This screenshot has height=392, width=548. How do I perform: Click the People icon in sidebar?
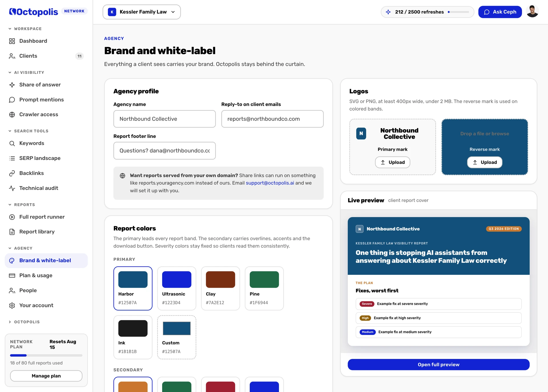tap(12, 291)
